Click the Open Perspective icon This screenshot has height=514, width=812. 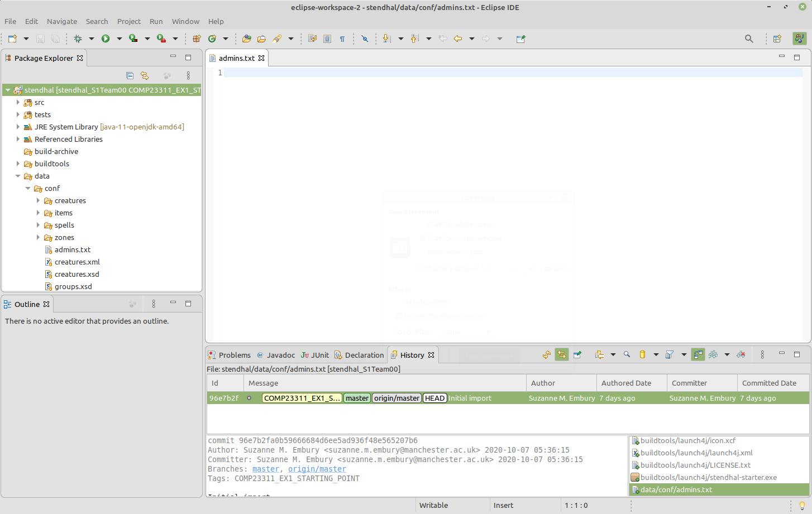[x=777, y=39]
